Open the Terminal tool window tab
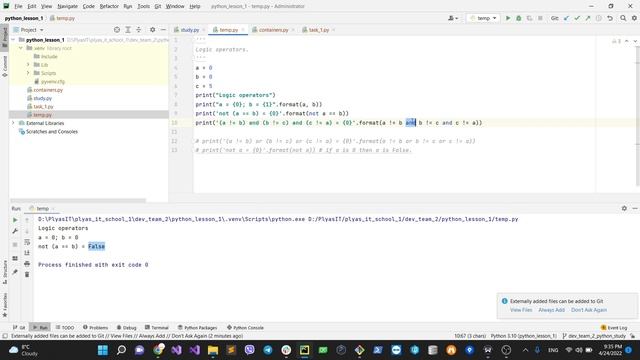The width and height of the screenshot is (640, 360). click(156, 327)
